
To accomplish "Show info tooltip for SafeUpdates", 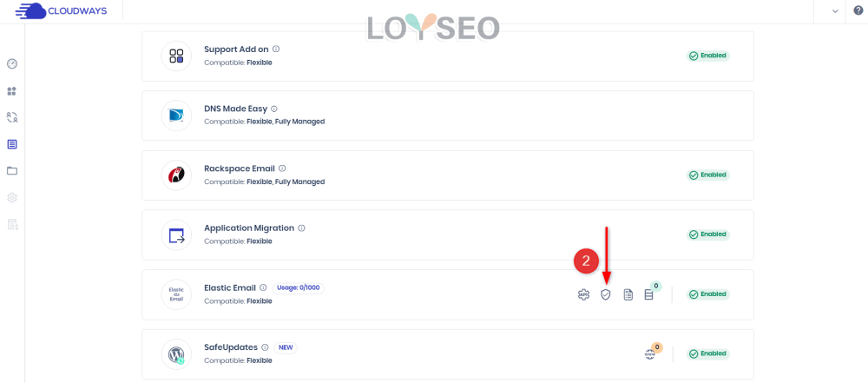I will coord(265,347).
